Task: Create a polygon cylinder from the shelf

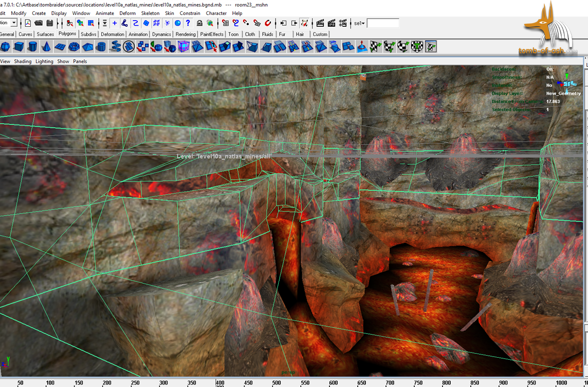Action: point(32,46)
